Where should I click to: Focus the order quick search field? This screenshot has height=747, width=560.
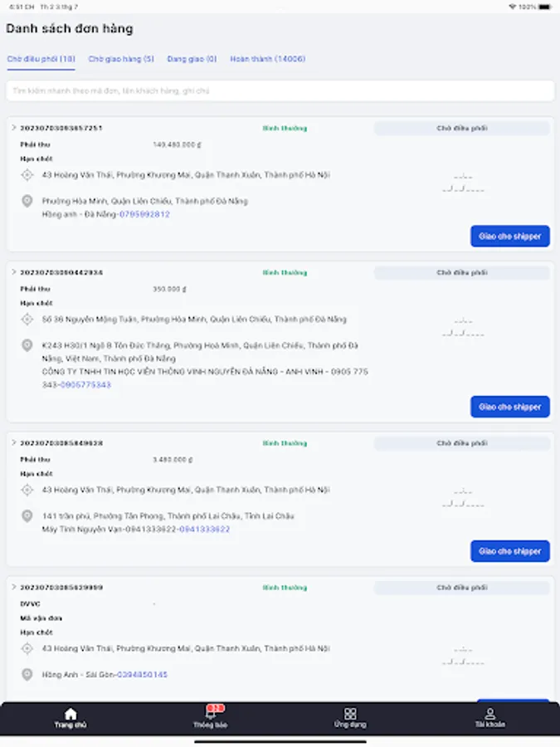point(280,90)
